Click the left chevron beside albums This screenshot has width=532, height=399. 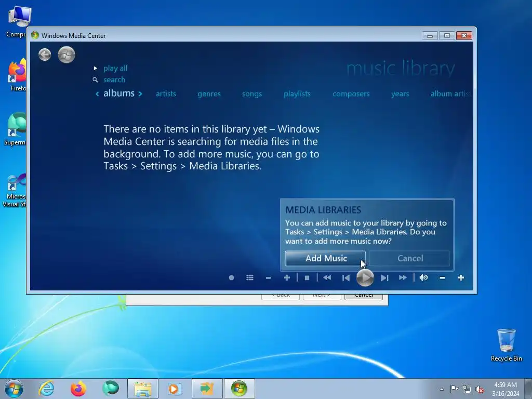tap(97, 94)
